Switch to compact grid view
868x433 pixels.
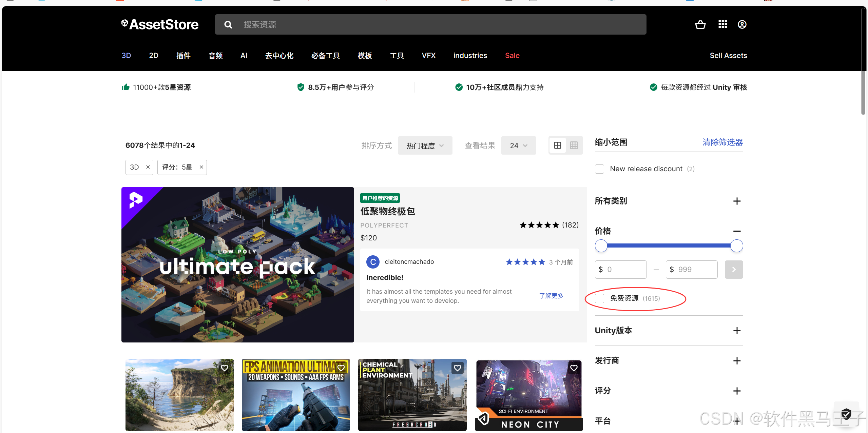pyautogui.click(x=574, y=145)
